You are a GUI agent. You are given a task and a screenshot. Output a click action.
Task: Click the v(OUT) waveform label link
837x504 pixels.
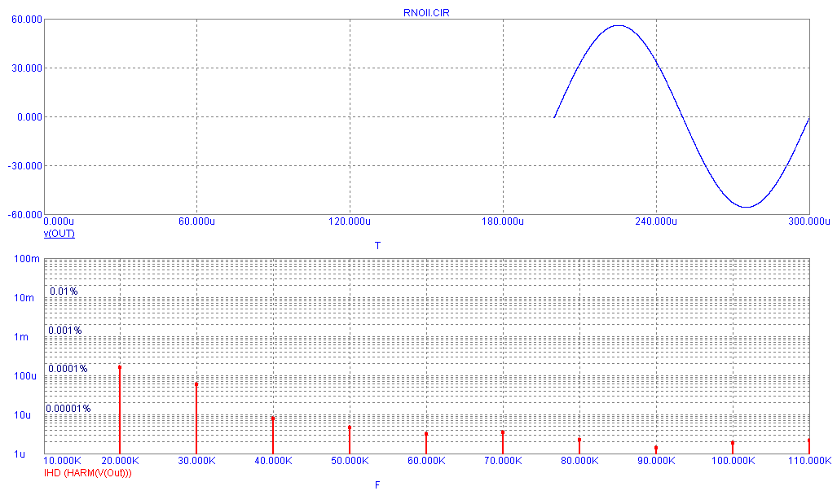coord(59,234)
